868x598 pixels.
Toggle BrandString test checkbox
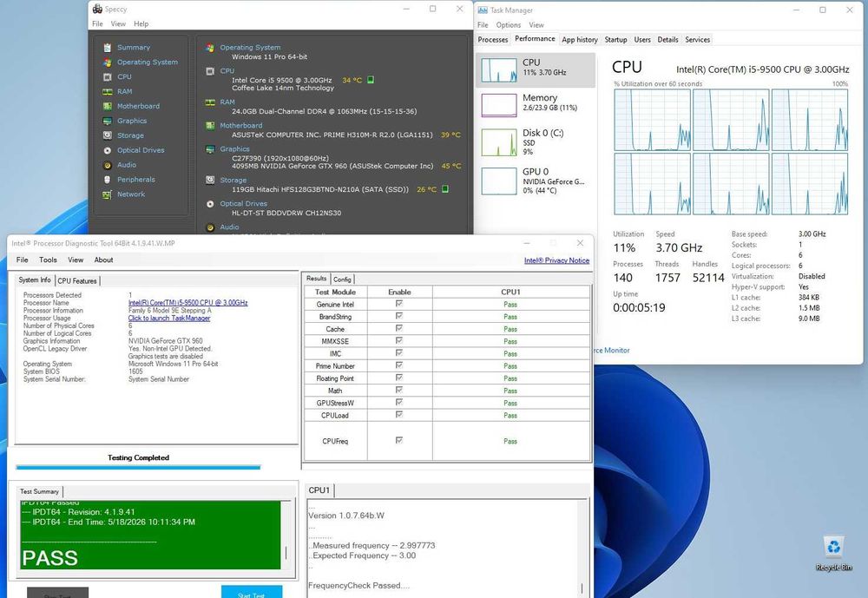[x=399, y=316]
